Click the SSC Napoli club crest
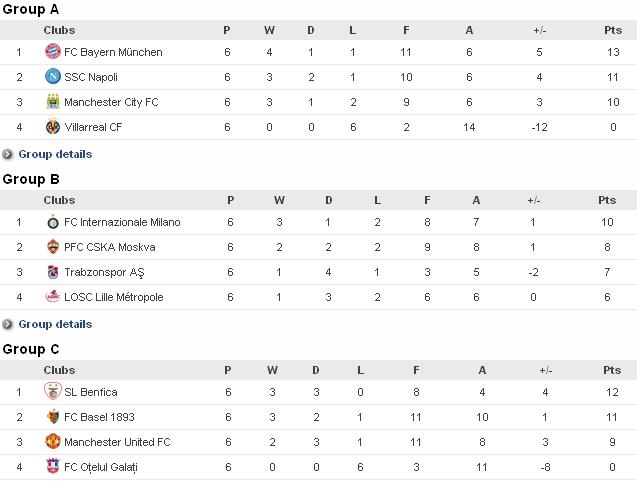Screen dimensions: 637x481 tap(53, 77)
